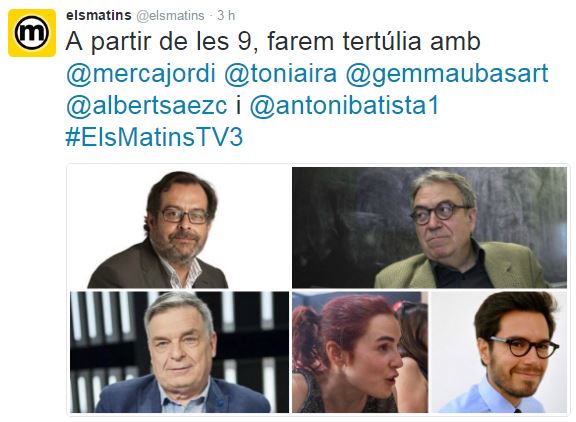Open the 3 h tweet timestamp

226,15
